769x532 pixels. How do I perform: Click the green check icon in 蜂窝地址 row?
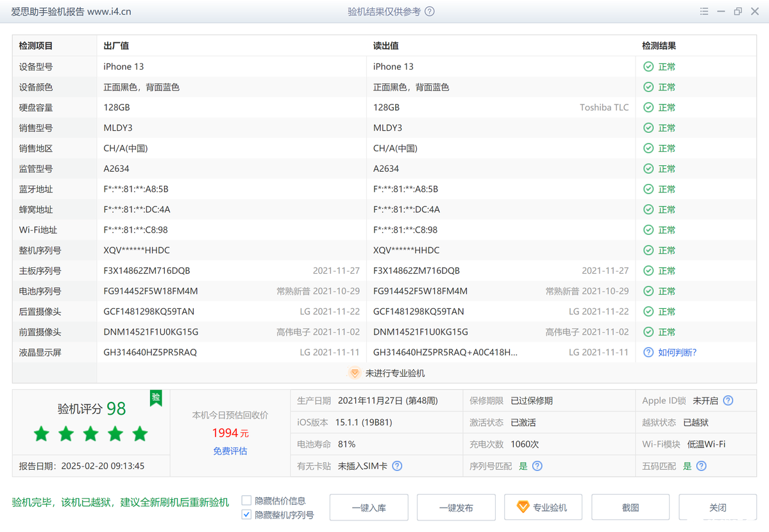[648, 210]
